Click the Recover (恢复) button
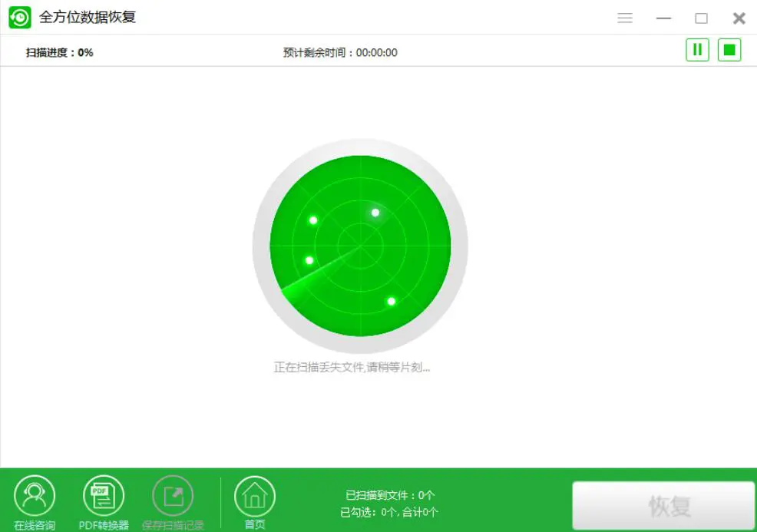The image size is (757, 532). (x=663, y=505)
